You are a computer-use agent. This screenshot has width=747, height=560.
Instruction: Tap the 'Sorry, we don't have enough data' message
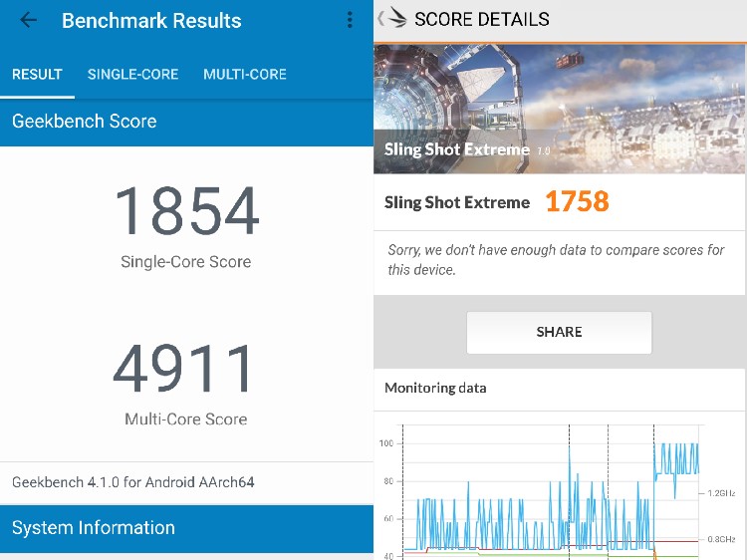click(x=556, y=260)
